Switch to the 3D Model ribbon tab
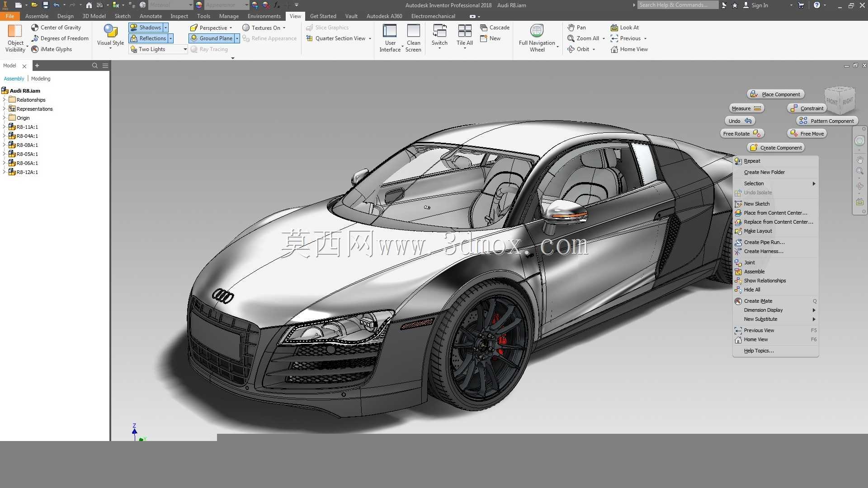The width and height of the screenshot is (868, 488). coord(94,16)
